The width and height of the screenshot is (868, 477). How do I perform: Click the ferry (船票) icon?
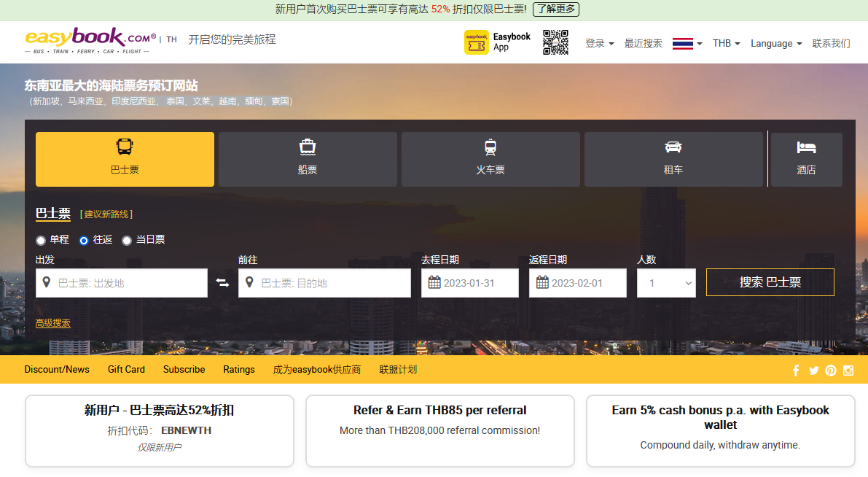(307, 147)
